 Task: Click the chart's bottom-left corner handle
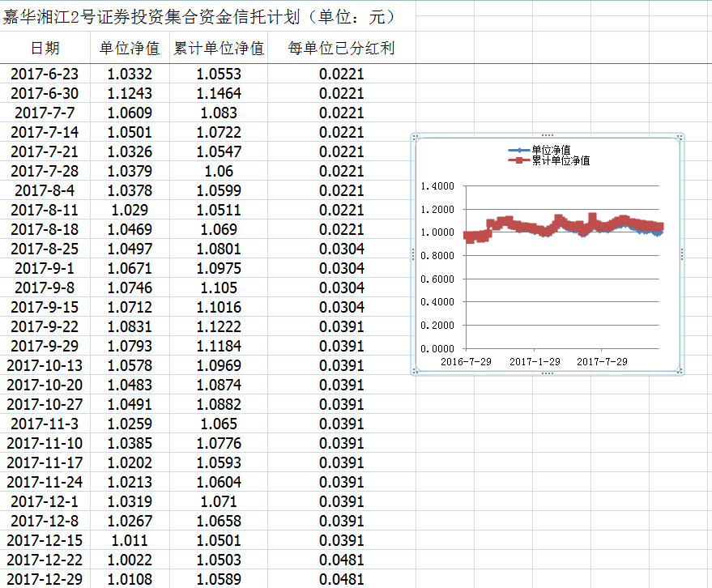415,373
